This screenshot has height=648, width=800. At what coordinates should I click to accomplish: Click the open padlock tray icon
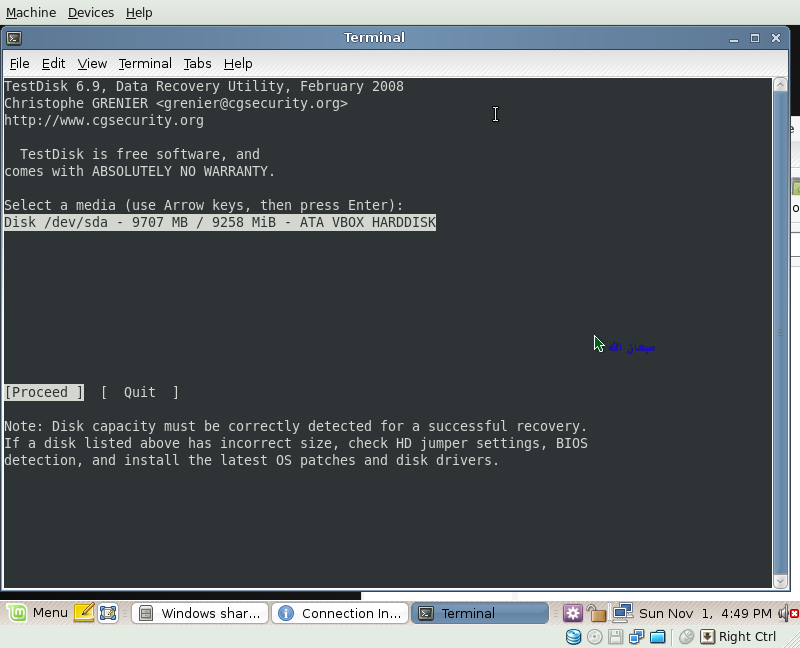596,613
